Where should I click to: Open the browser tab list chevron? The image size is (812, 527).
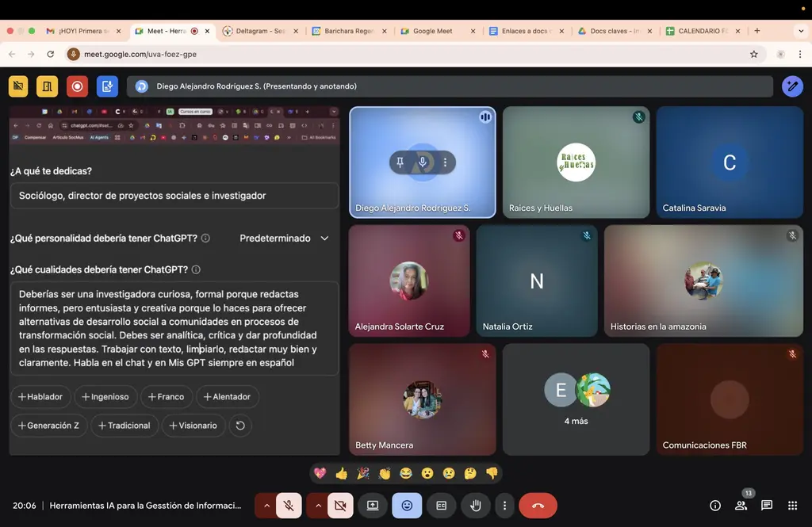[801, 31]
